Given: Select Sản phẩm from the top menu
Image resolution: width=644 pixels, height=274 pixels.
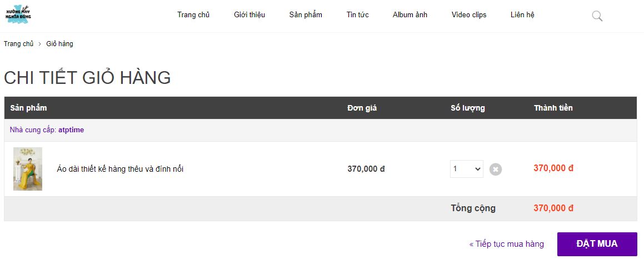Looking at the screenshot, I should (x=306, y=15).
